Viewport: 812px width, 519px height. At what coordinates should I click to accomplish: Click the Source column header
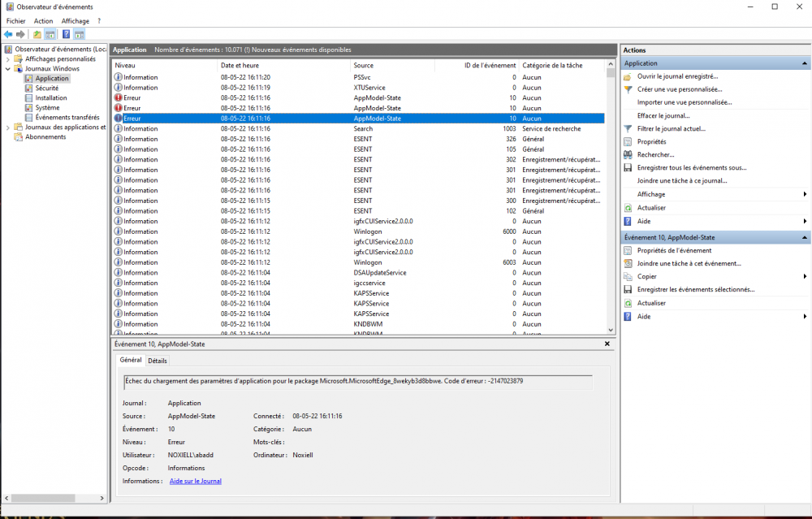tap(364, 65)
